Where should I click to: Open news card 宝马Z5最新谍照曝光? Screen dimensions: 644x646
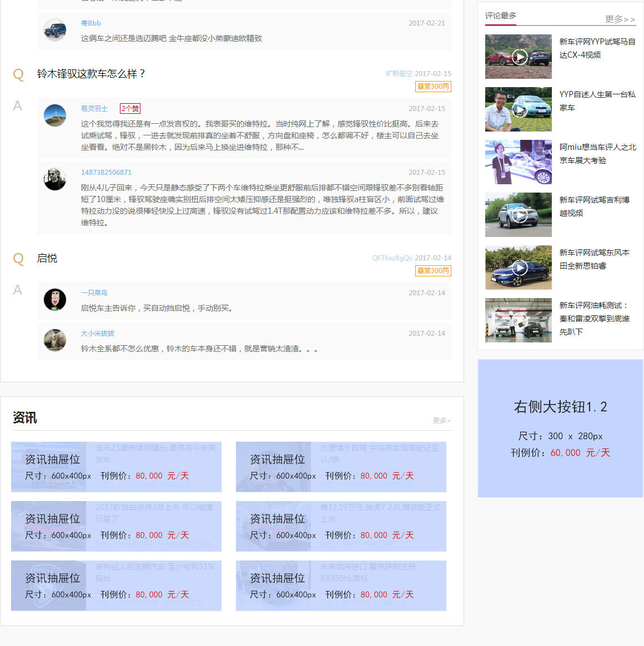point(116,467)
